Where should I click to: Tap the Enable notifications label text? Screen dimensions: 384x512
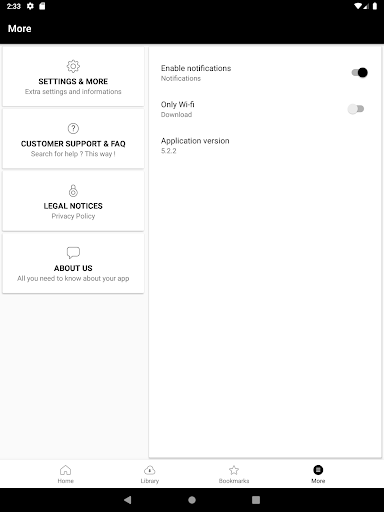(x=196, y=68)
